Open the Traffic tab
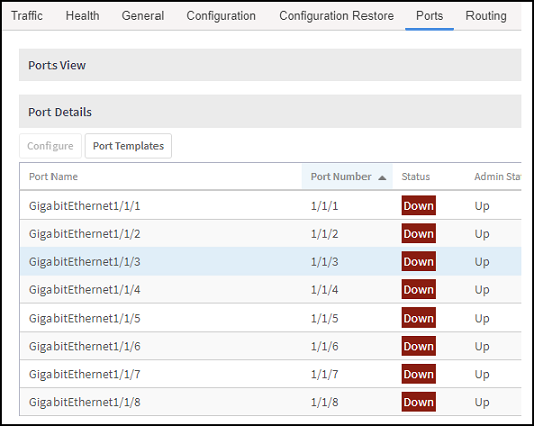Image resolution: width=534 pixels, height=426 pixels. (27, 16)
